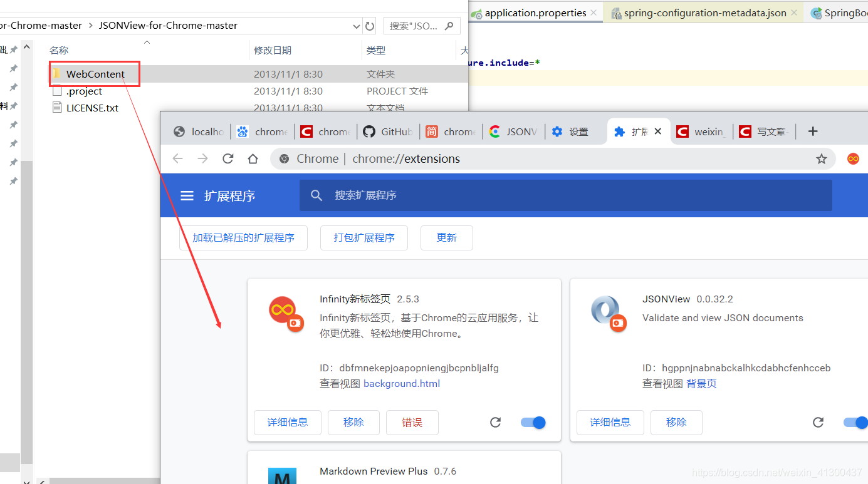Click the Chrome forward arrow

(x=202, y=158)
